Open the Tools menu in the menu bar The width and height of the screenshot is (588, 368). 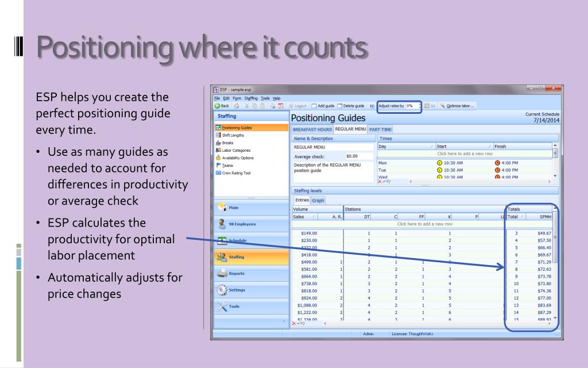pyautogui.click(x=265, y=98)
